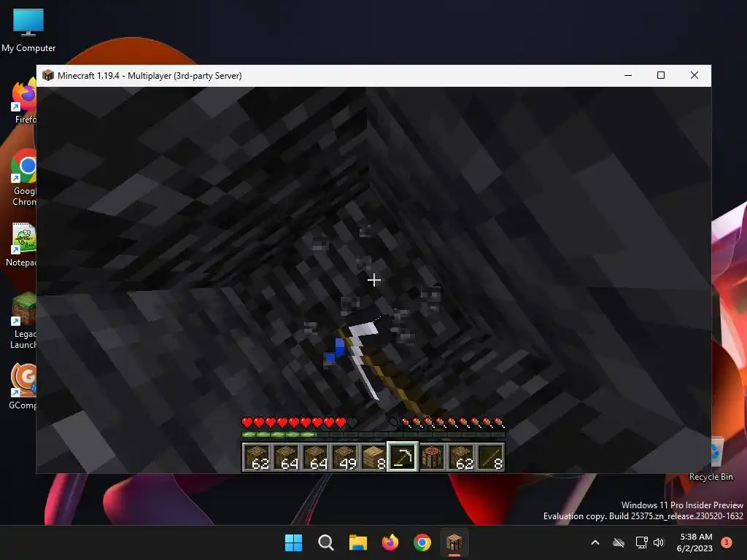Open the notification badge showing 3
The height and width of the screenshot is (560, 747).
[x=727, y=542]
